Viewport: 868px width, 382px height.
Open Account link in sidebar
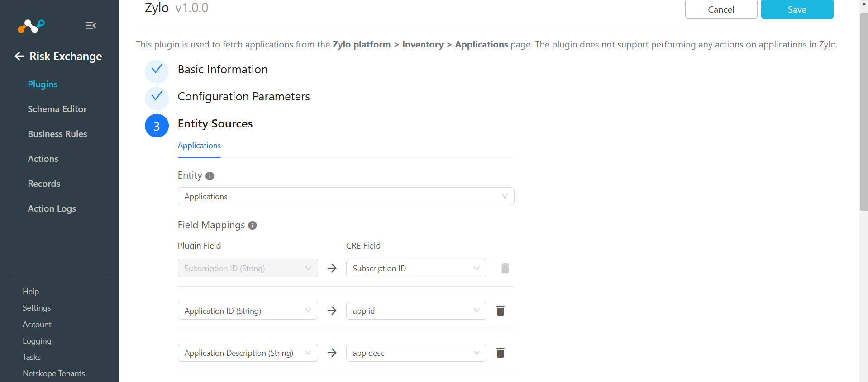pos(37,325)
